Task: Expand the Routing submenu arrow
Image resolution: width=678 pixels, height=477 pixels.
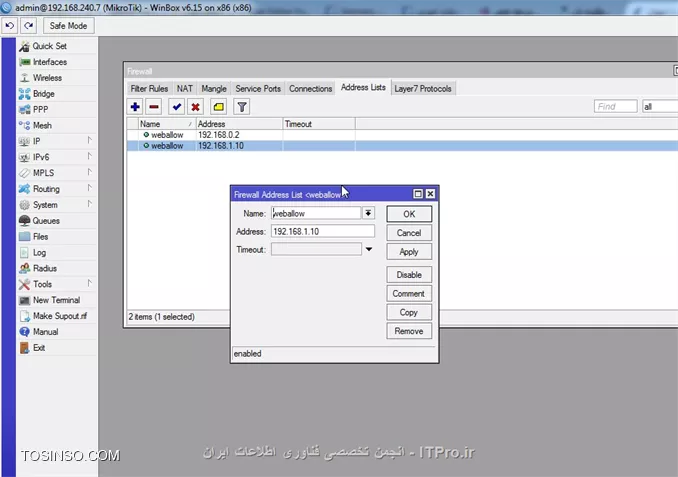Action: (x=90, y=188)
